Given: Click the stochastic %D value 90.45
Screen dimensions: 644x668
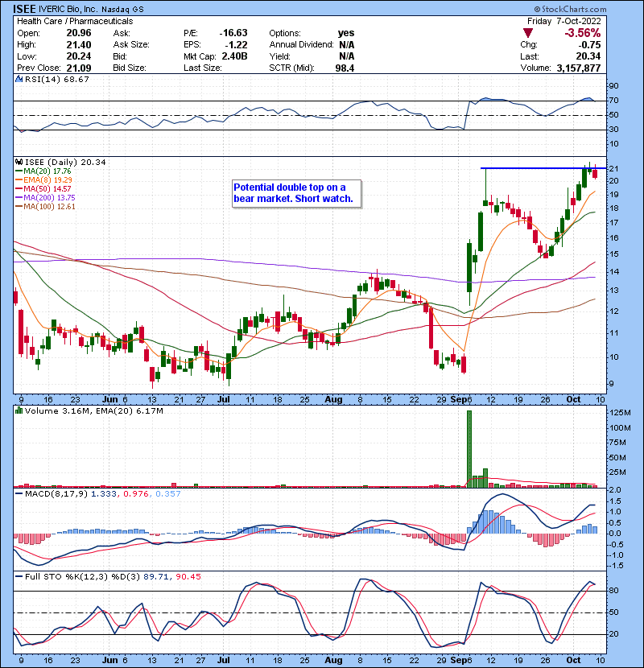Looking at the screenshot, I should click(x=188, y=576).
